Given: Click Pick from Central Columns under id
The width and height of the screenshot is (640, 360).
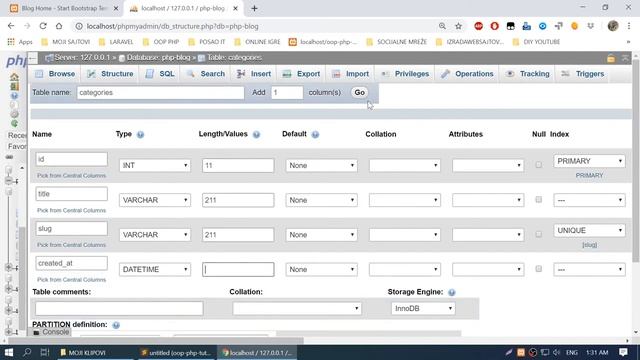Looking at the screenshot, I should [71, 176].
